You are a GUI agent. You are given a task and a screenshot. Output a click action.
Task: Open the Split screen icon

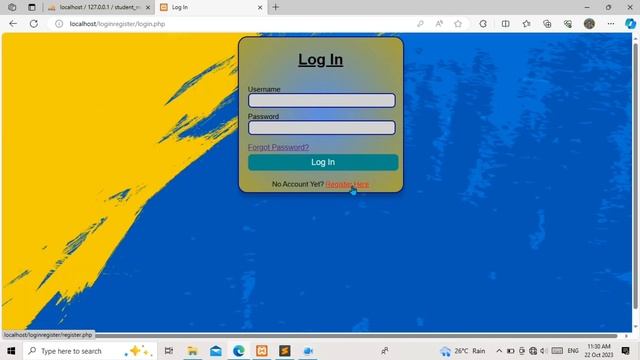(505, 24)
